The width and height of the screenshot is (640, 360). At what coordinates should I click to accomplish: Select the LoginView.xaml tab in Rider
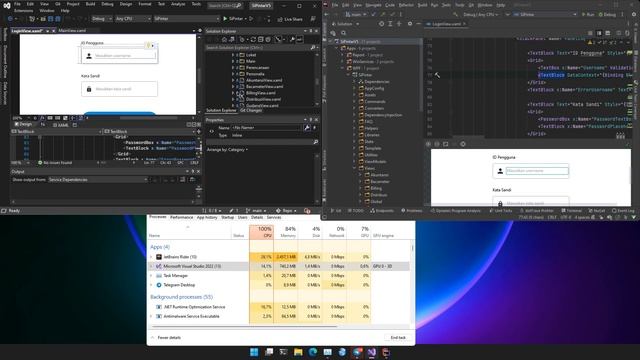point(446,24)
